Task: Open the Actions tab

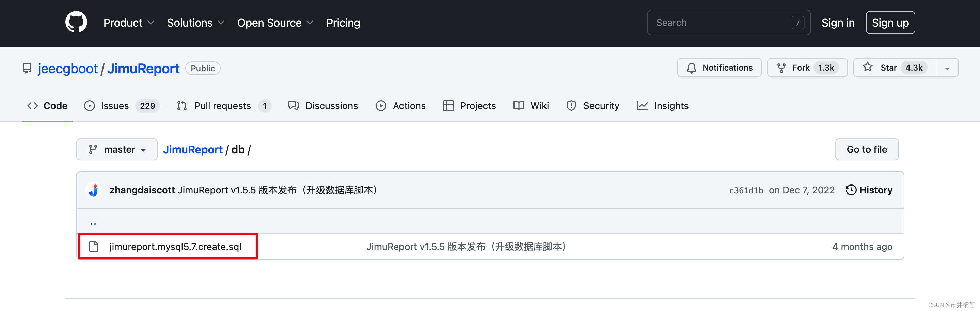Action: tap(400, 106)
